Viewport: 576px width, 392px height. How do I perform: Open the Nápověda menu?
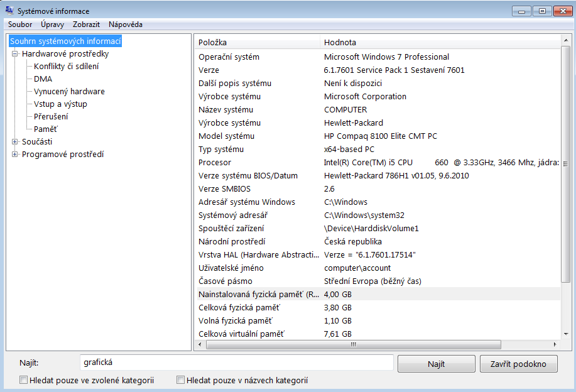(125, 24)
